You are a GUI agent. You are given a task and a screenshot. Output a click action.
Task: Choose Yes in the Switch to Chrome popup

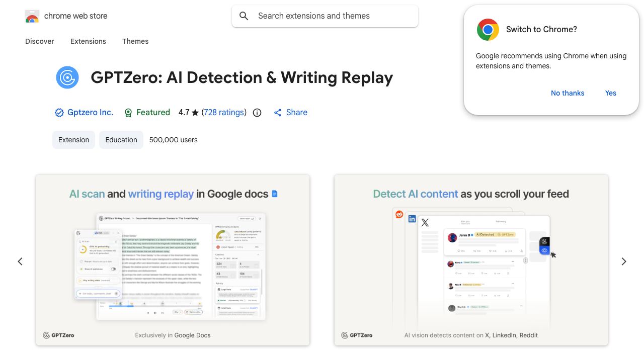(x=611, y=93)
